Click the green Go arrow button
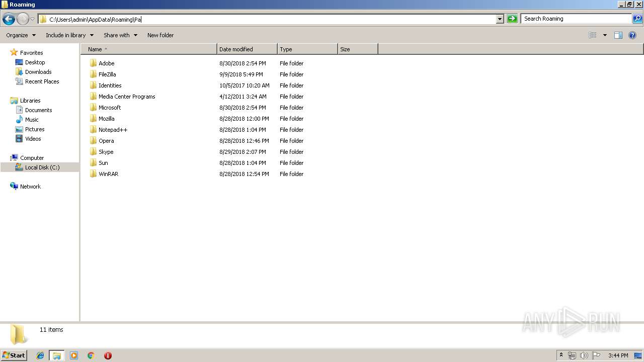Image resolution: width=644 pixels, height=362 pixels. pyautogui.click(x=512, y=19)
